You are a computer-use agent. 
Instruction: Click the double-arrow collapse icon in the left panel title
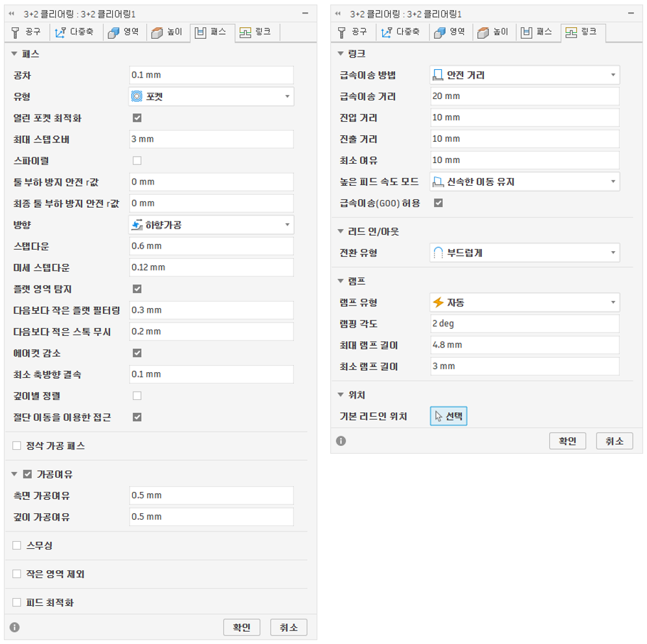11,14
